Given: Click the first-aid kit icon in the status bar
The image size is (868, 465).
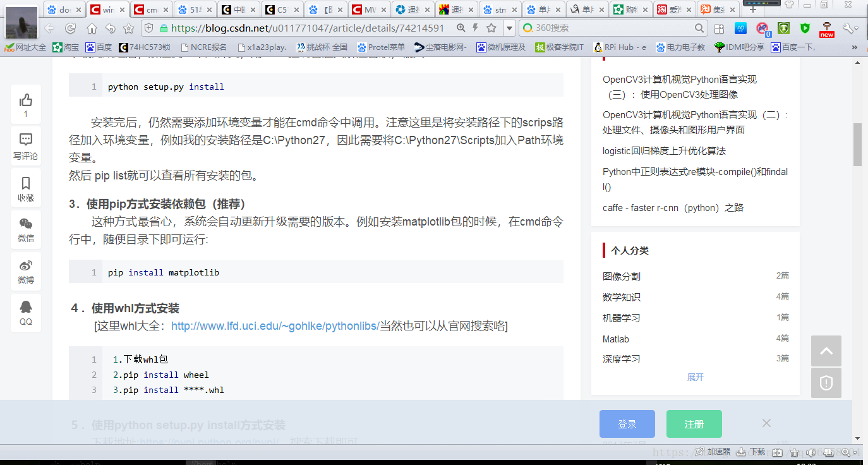Looking at the screenshot, I should pos(778,452).
